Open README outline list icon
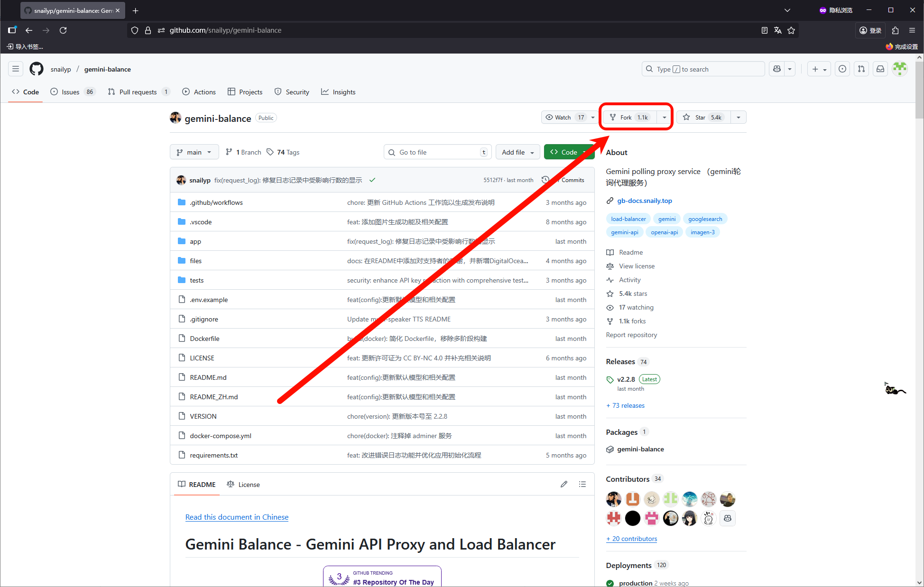Screen dimensions: 924x587 (x=582, y=484)
